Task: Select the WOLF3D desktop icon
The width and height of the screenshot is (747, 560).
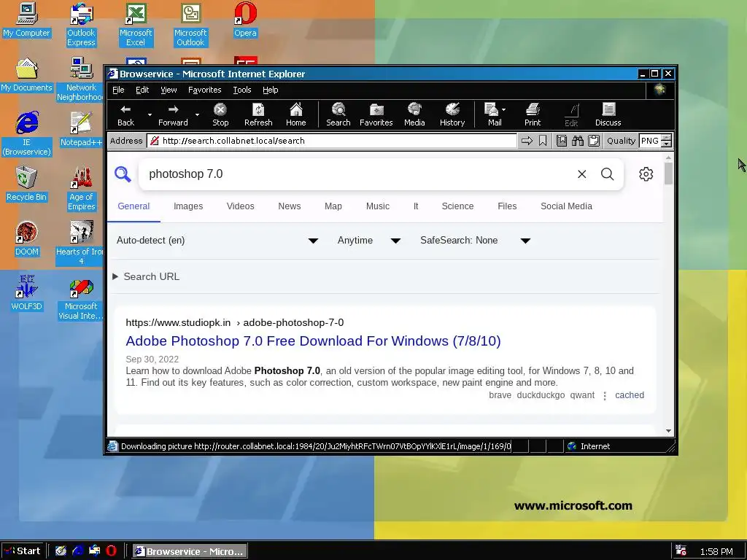Action: (x=27, y=293)
